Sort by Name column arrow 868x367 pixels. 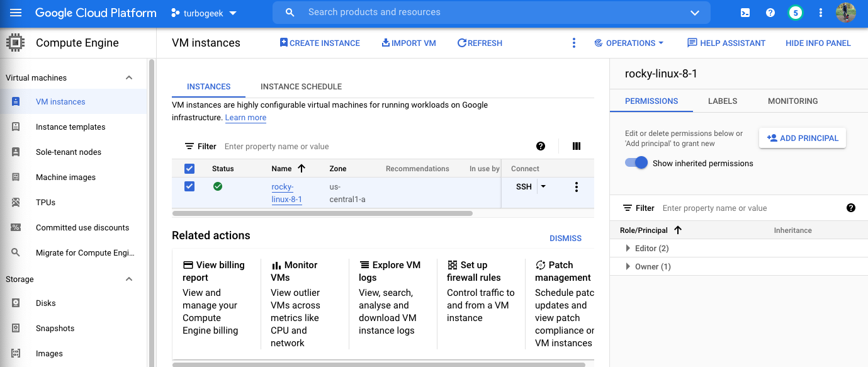pos(301,168)
